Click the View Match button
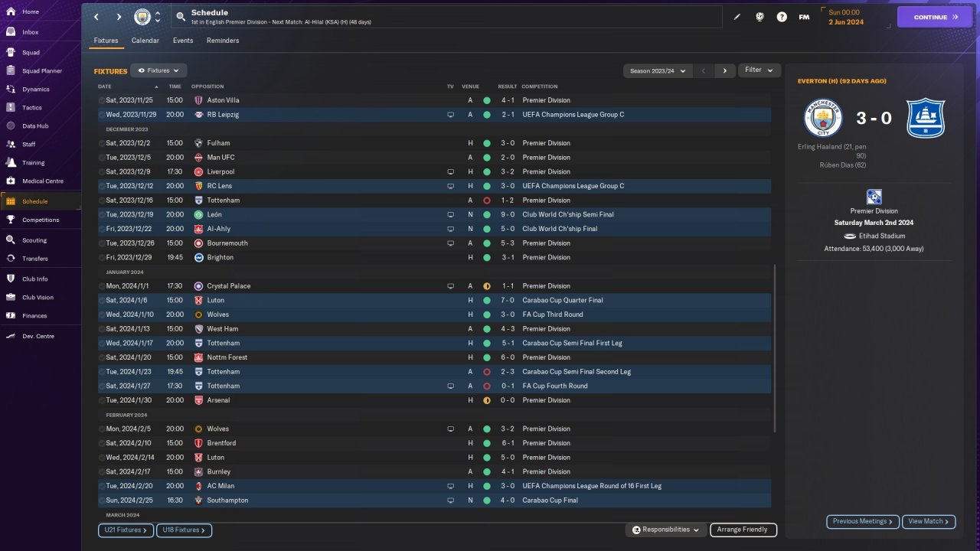This screenshot has width=980, height=551. 929,522
